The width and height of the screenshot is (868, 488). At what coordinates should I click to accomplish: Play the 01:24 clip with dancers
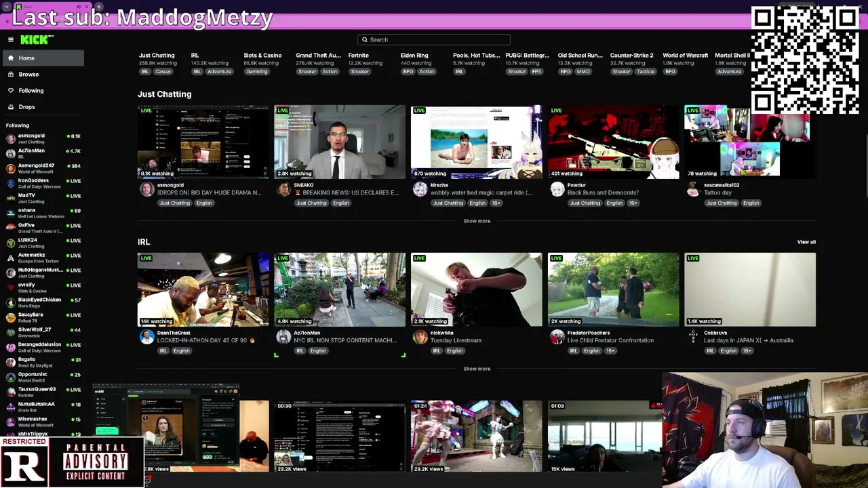pos(477,436)
